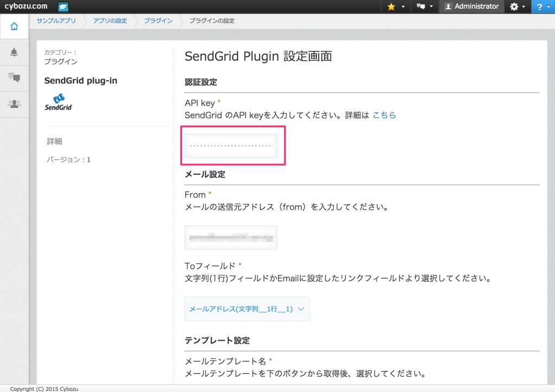555x392 pixels.
Task: Open the people/spaces icon in the sidebar
Action: [x=14, y=104]
